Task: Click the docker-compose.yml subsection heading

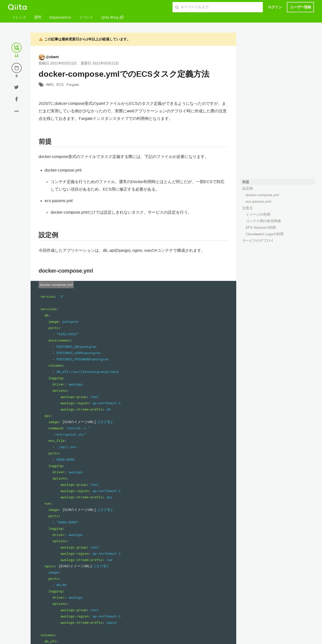Action: click(x=66, y=271)
